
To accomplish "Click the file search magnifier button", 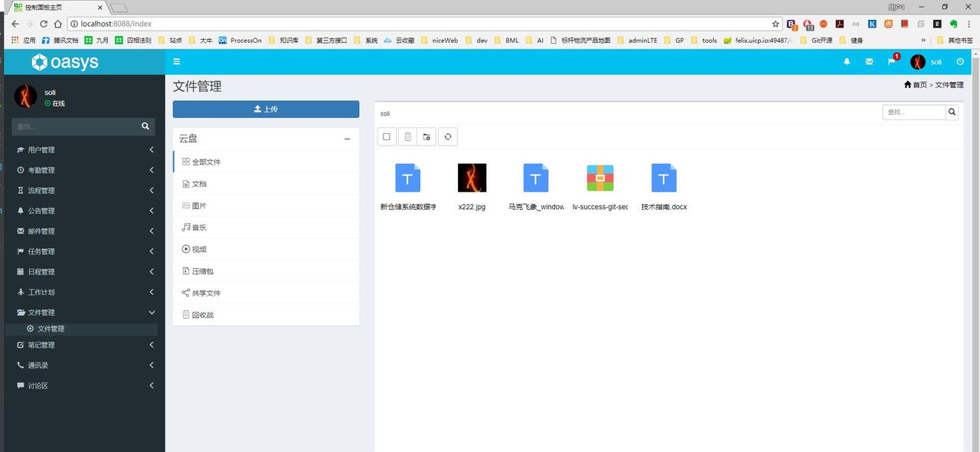I will (952, 113).
